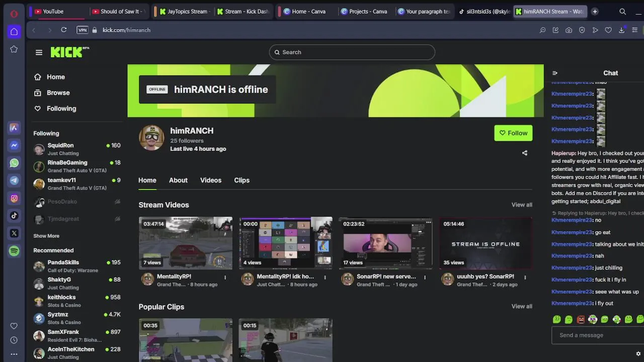Expand followed channels with Show More
This screenshot has height=362, width=644.
click(46, 236)
